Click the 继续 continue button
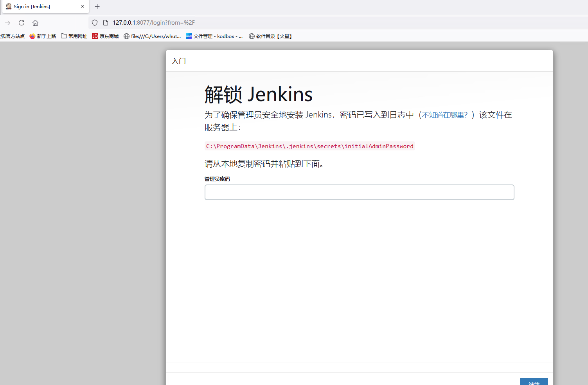588x385 pixels. (x=534, y=382)
